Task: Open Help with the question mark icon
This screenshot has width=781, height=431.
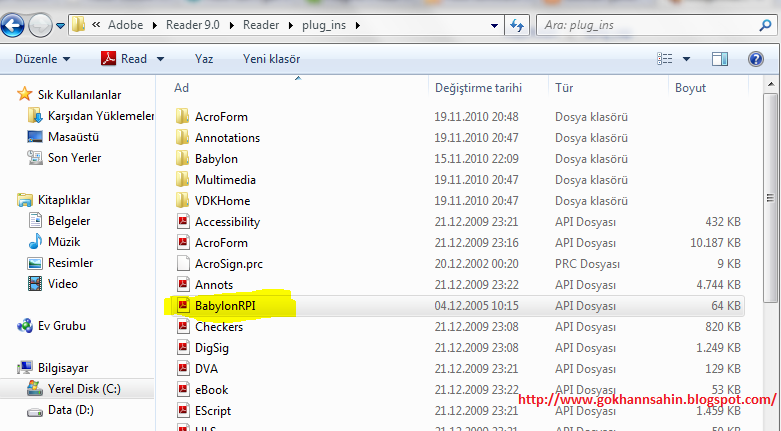Action: pos(756,59)
